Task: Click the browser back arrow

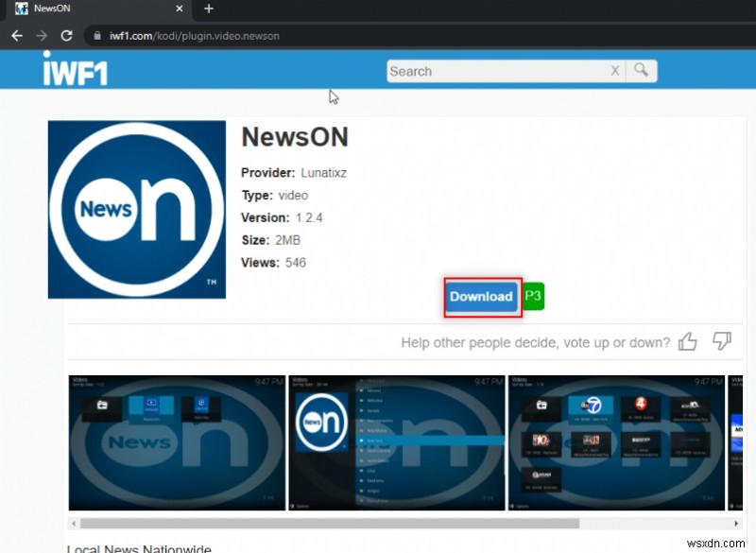Action: (x=17, y=36)
